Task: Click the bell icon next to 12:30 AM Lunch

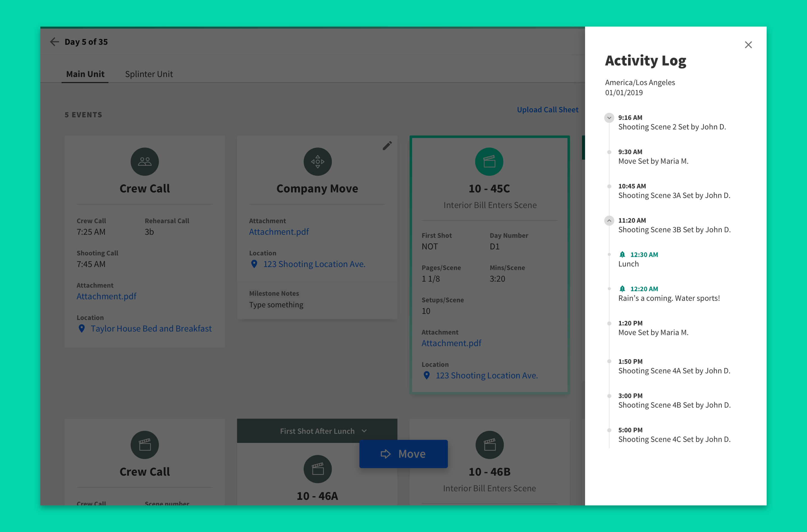Action: pos(622,255)
